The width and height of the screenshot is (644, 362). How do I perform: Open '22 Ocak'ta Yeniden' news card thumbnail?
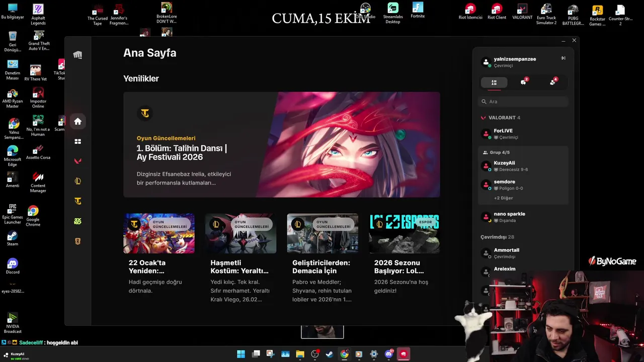[x=159, y=233]
